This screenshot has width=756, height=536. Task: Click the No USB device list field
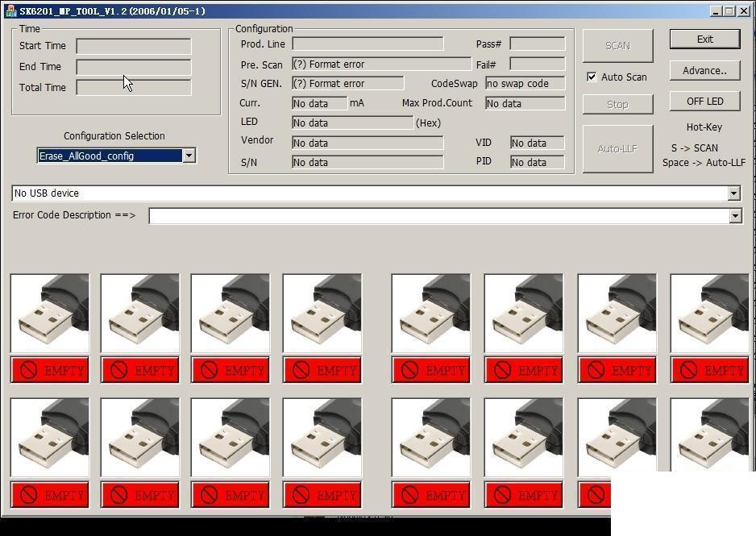tap(369, 193)
